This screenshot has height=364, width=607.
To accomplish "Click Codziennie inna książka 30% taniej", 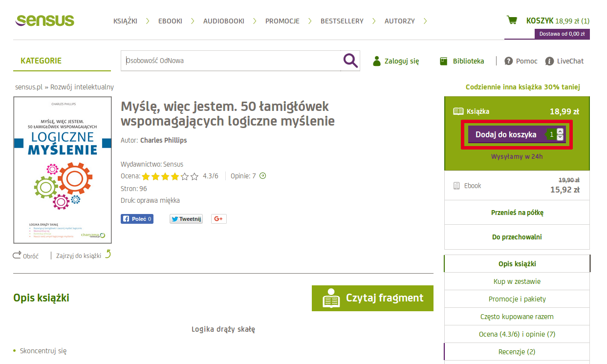I will tap(523, 87).
